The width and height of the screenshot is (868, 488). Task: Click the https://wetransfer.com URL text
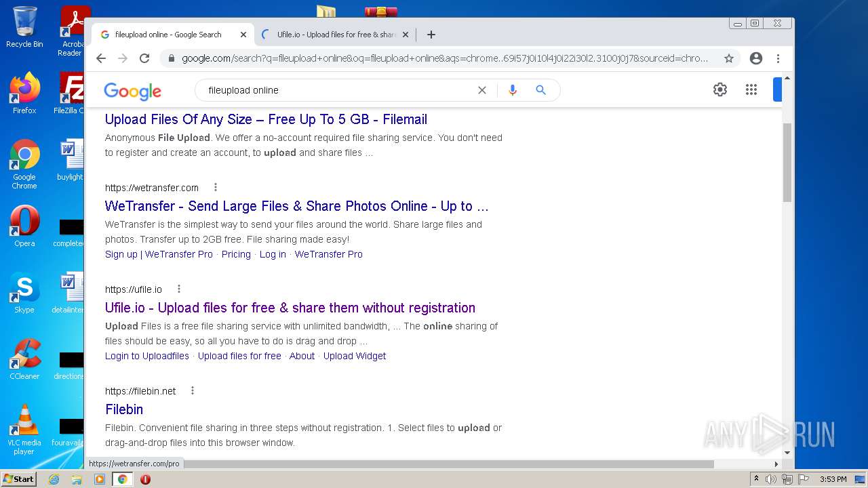(152, 188)
